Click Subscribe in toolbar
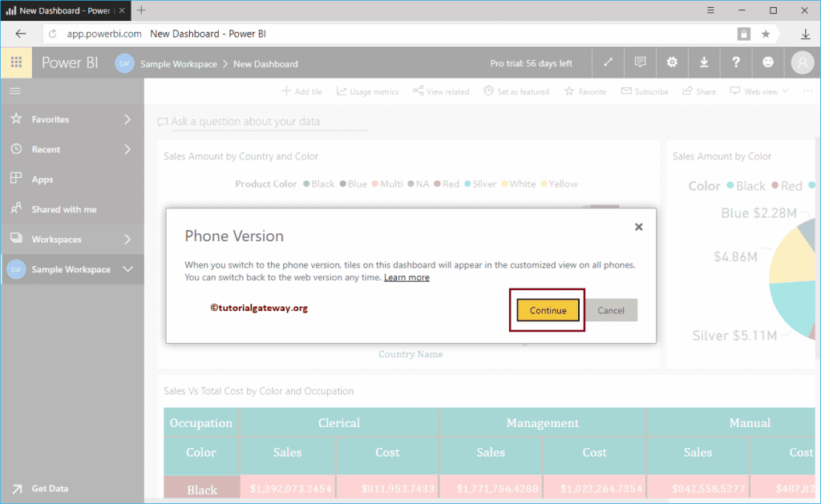This screenshot has width=821, height=504. pos(645,91)
